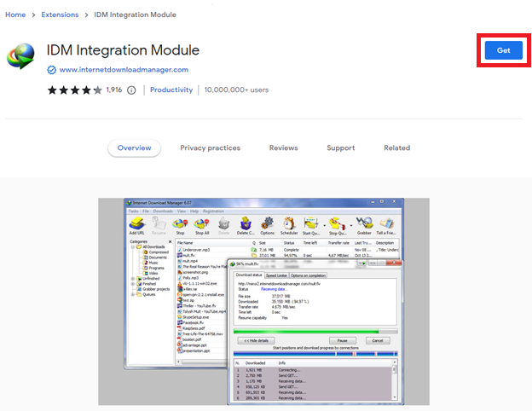Click the IDM Integration Module page title
The height and width of the screenshot is (411, 532).
(x=123, y=50)
